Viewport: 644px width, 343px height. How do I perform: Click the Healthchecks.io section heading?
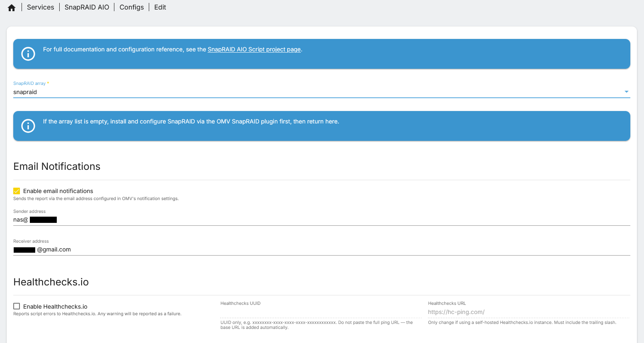(51, 282)
